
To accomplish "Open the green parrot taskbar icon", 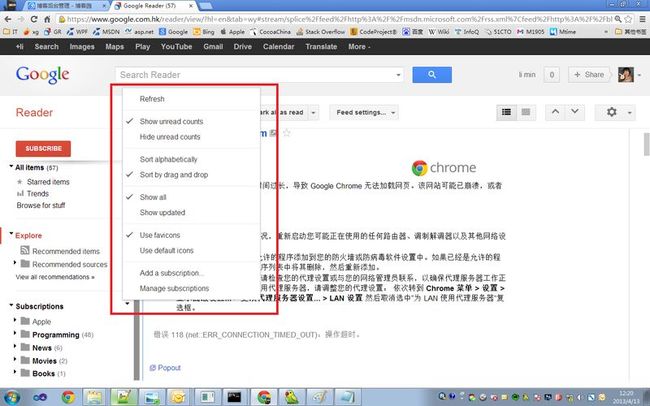I will point(292,397).
